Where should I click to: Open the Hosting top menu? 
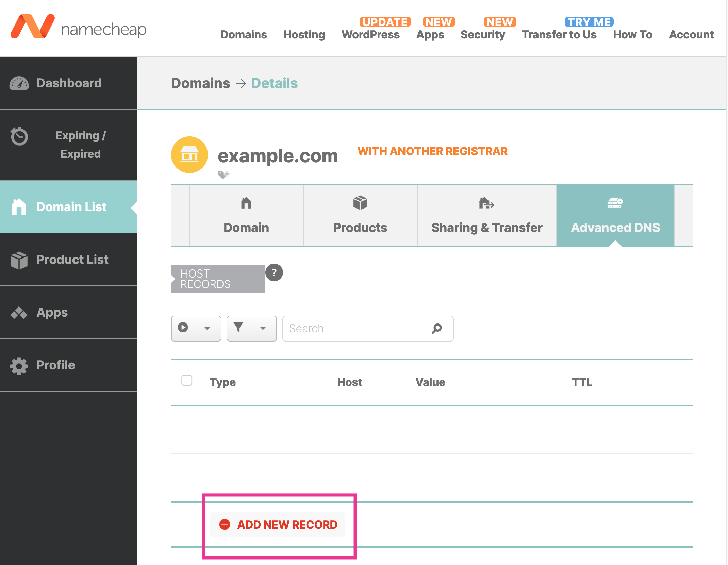tap(304, 35)
